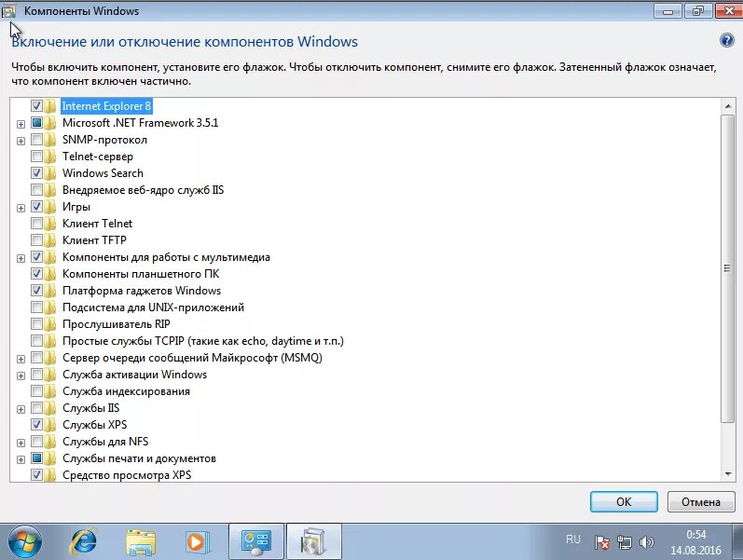This screenshot has width=743, height=560.
Task: Maximize the Компоненты Windows window
Action: 698,10
